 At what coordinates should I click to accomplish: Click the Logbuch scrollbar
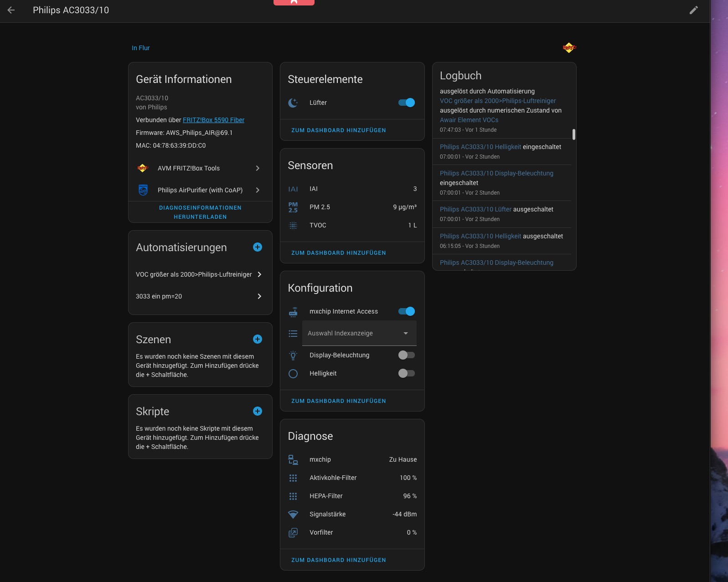coord(573,134)
